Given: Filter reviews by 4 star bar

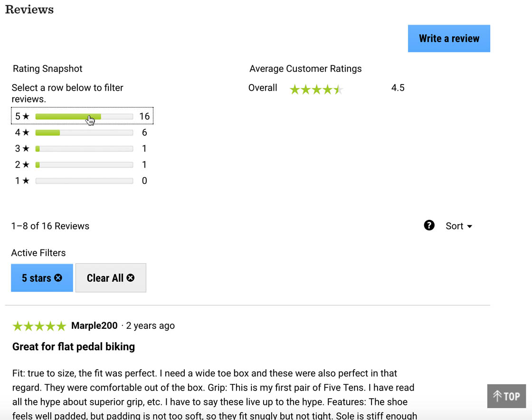Looking at the screenshot, I should [x=84, y=133].
